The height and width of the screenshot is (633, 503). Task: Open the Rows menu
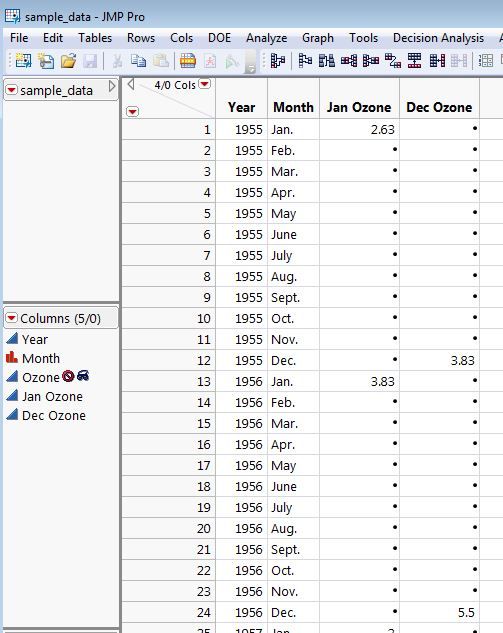[x=141, y=38]
